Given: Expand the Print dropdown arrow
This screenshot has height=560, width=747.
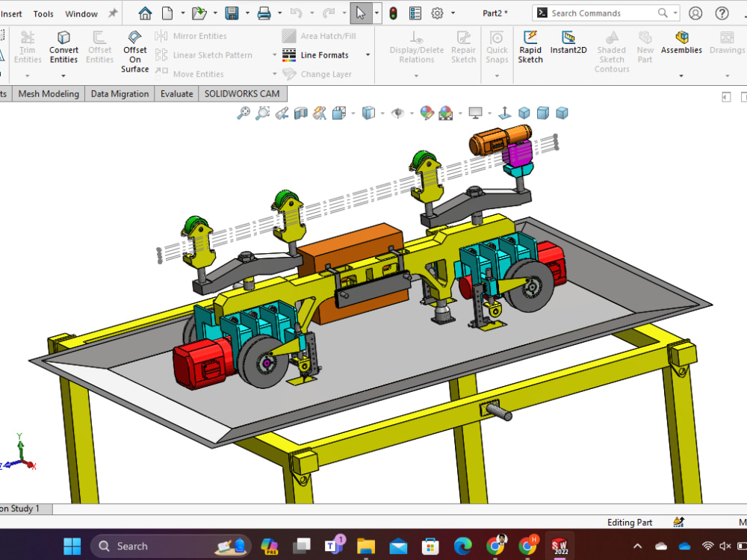Looking at the screenshot, I should coord(279,13).
